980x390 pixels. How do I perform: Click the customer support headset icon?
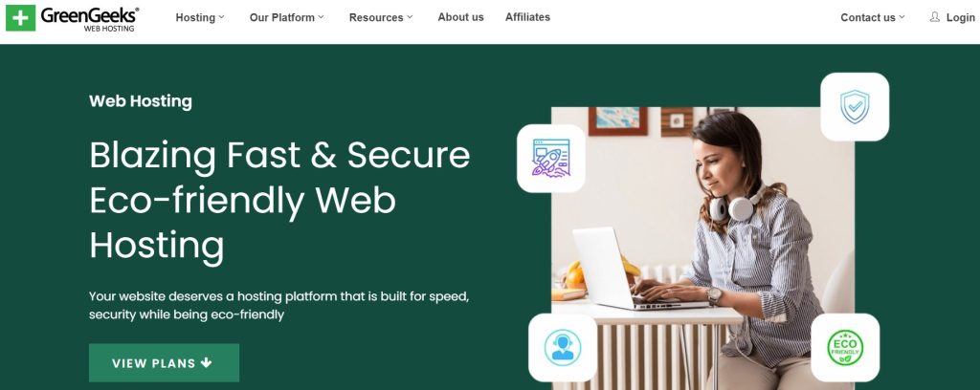(563, 347)
